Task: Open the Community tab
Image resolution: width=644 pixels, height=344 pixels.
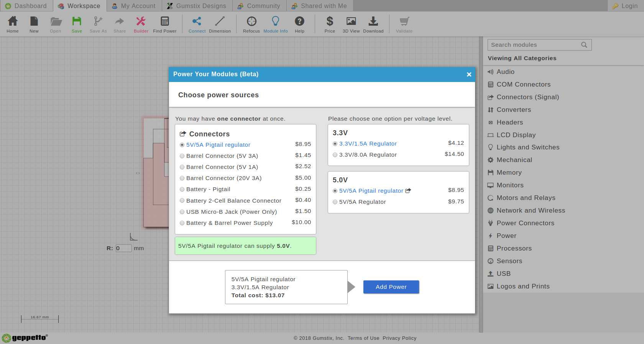Action: click(259, 6)
